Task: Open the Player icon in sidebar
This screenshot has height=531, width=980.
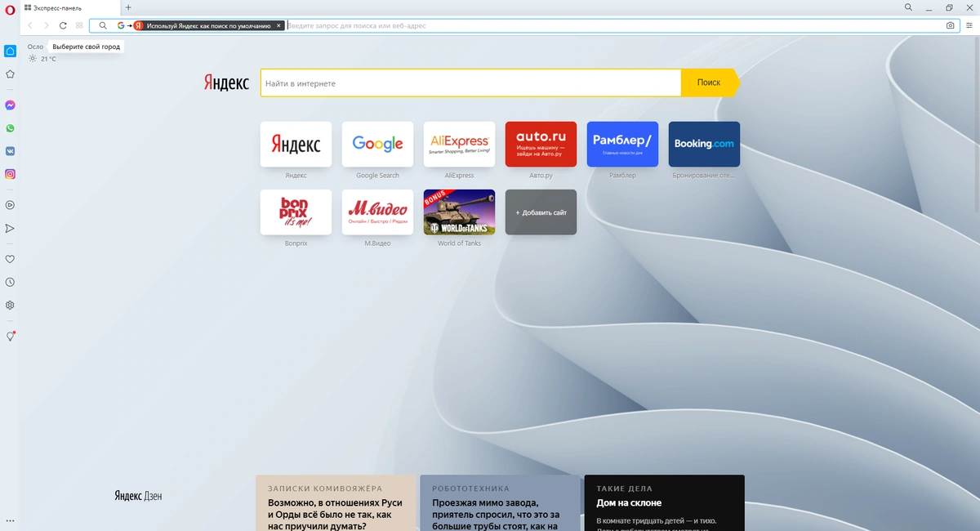Action: [x=10, y=205]
